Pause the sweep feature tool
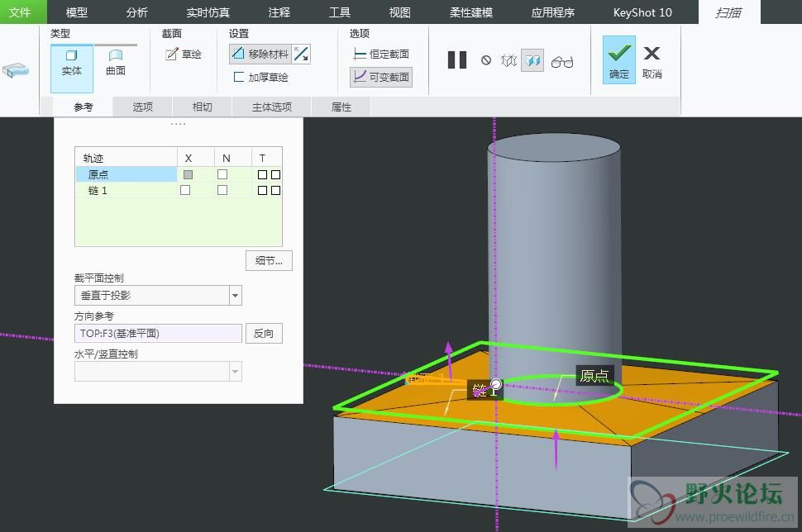Screen dimensions: 802x532 [x=456, y=59]
